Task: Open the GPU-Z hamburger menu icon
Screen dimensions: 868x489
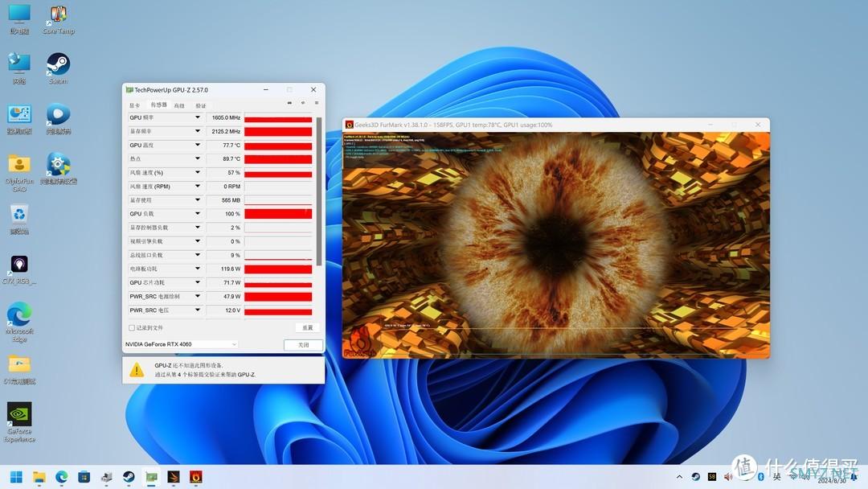Action: click(317, 103)
